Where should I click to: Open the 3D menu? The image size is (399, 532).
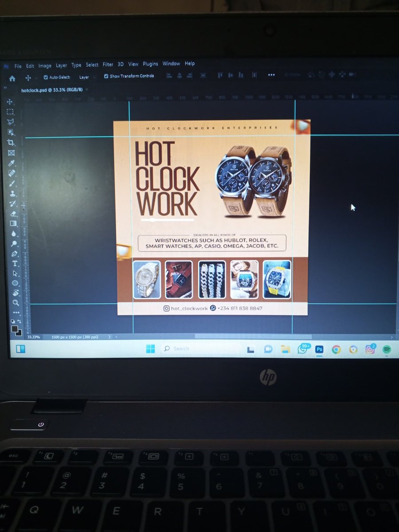(x=121, y=64)
